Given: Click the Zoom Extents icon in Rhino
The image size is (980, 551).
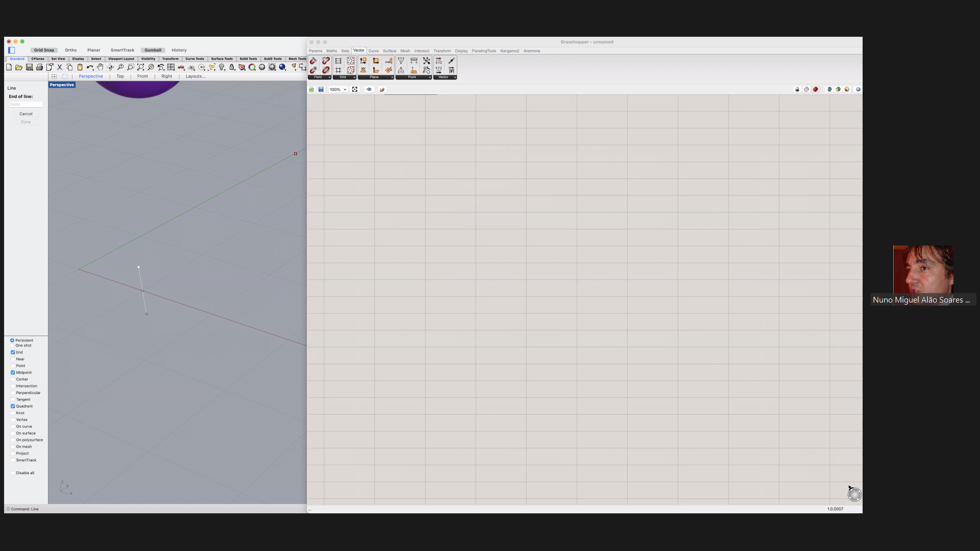Looking at the screenshot, I should point(140,67).
